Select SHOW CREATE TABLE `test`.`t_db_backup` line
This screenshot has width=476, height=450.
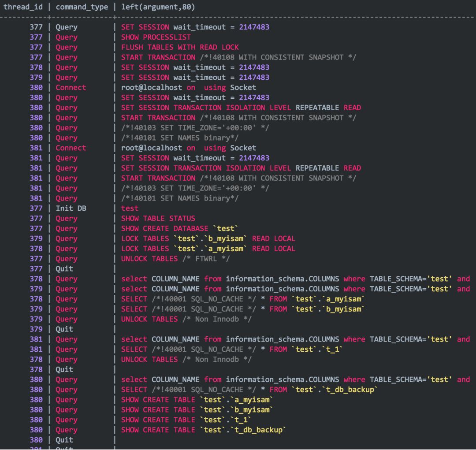(x=204, y=430)
